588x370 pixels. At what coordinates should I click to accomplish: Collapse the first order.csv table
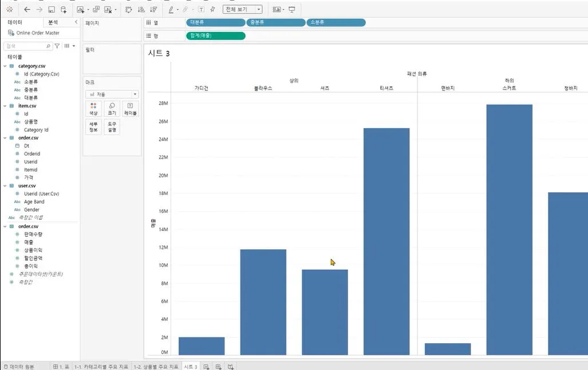(x=5, y=138)
